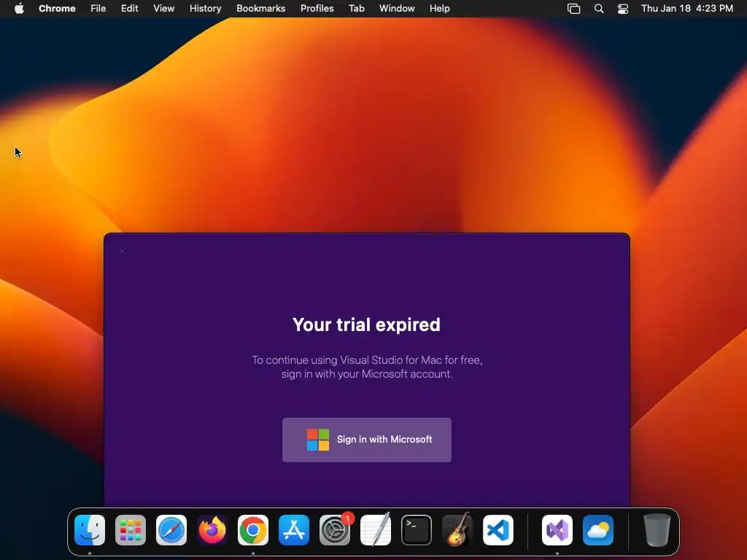Image resolution: width=747 pixels, height=560 pixels.
Task: Open the Trash in the Dock
Action: coord(657,530)
